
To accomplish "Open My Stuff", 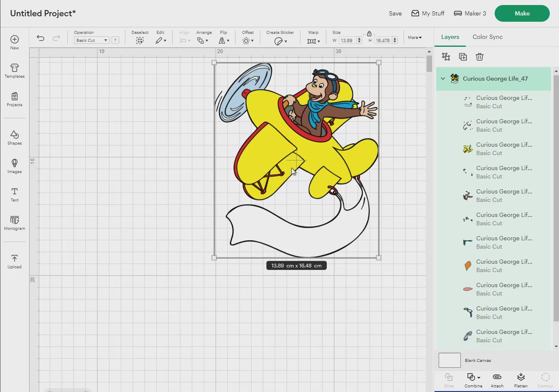I will [x=428, y=13].
